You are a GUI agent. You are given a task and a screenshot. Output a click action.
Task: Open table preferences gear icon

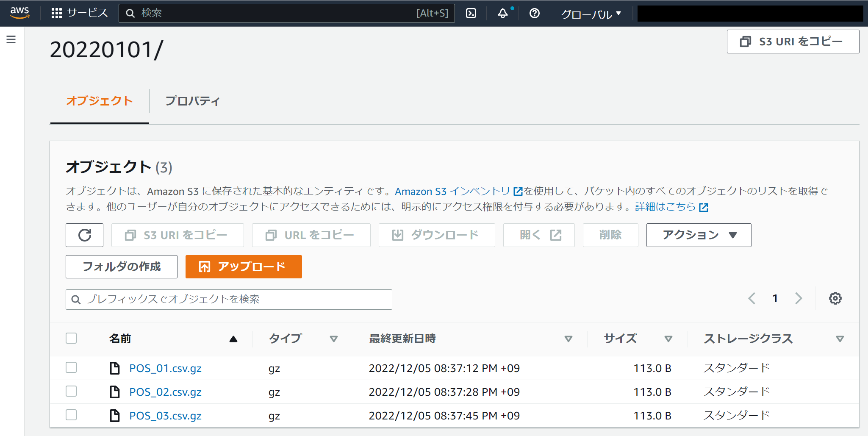point(835,298)
